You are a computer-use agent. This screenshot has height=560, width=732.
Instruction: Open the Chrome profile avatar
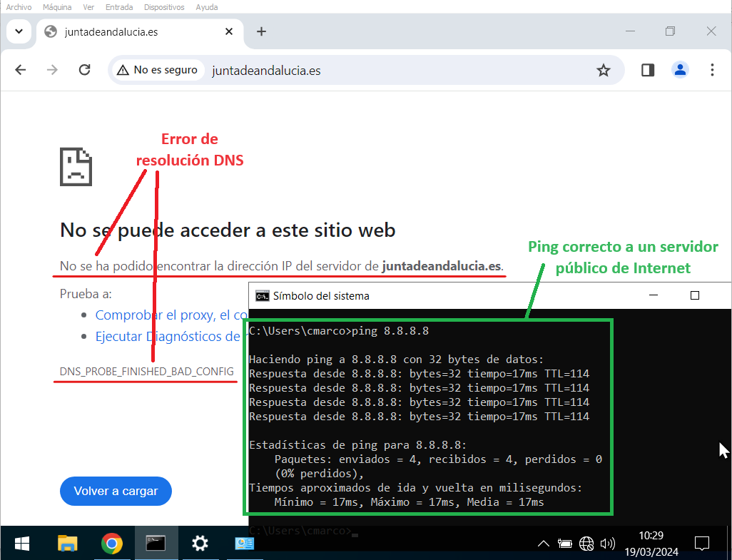681,70
